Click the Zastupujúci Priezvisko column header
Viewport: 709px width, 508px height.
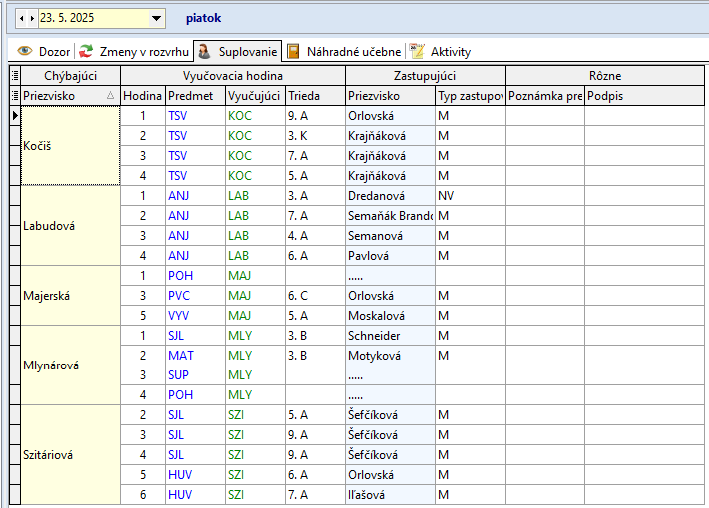pyautogui.click(x=390, y=95)
